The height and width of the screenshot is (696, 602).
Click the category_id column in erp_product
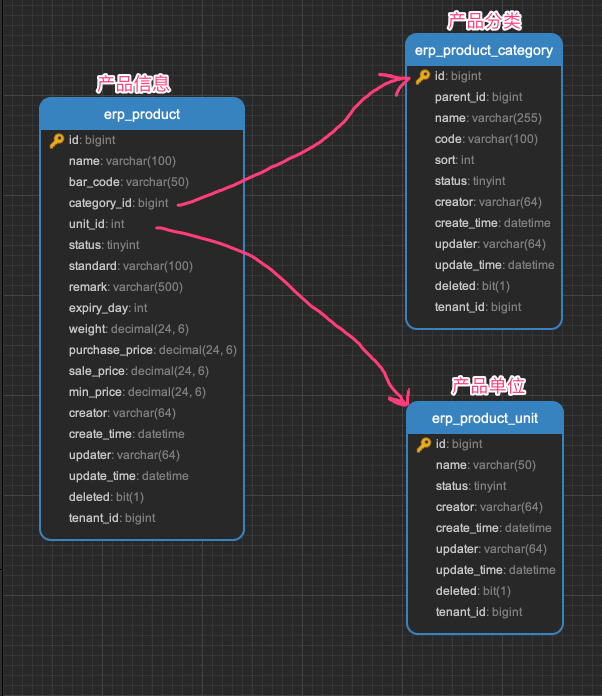(118, 203)
